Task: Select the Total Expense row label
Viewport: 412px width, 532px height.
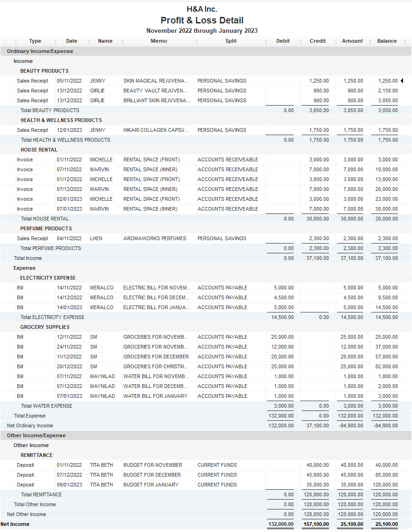Action: pos(30,415)
